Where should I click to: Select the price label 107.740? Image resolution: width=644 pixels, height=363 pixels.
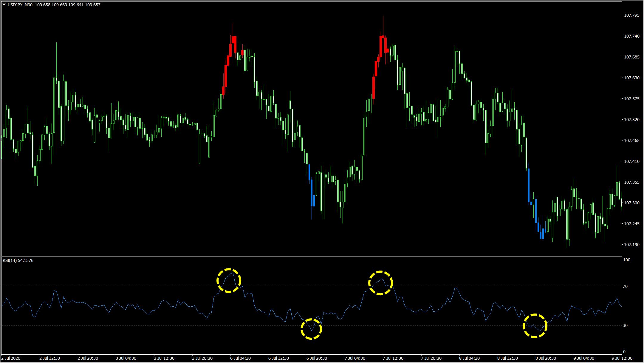[x=632, y=36]
